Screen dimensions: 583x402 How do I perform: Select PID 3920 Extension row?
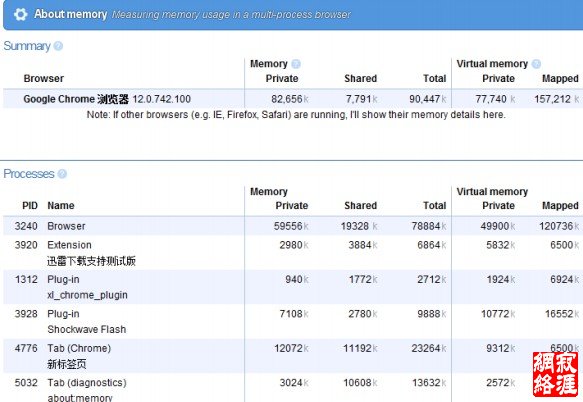pyautogui.click(x=293, y=253)
